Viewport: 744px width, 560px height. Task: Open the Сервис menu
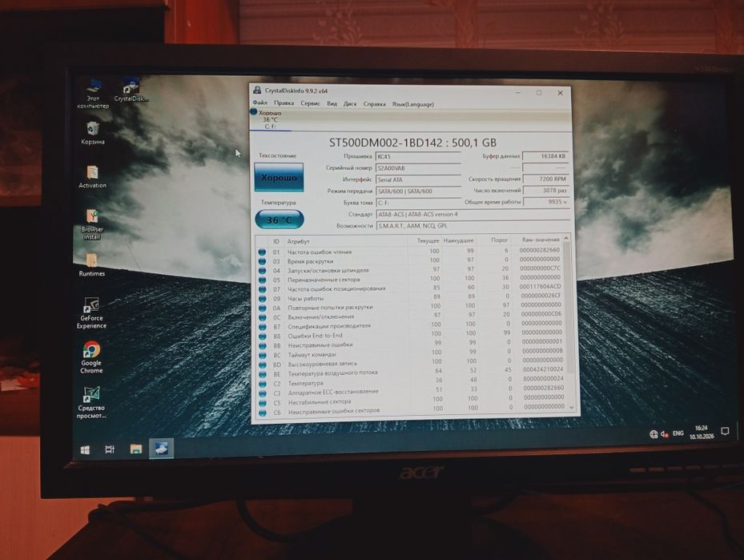(x=310, y=103)
